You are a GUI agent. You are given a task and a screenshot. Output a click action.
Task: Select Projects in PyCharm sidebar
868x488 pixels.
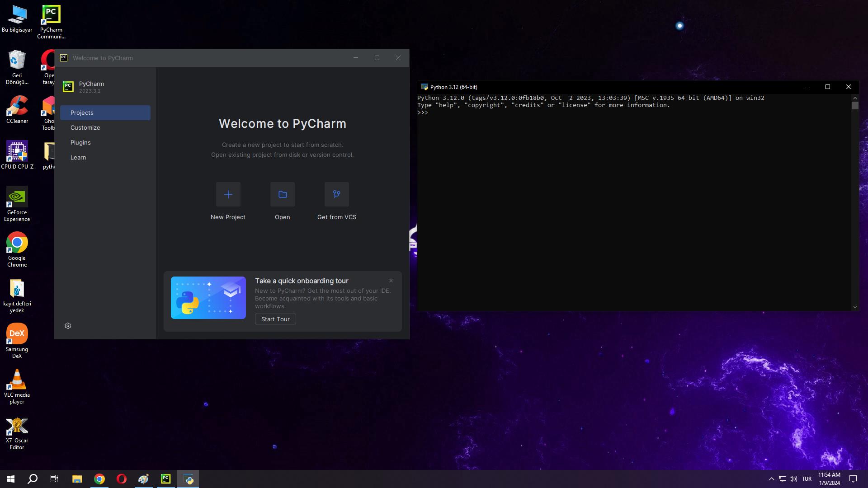(x=105, y=113)
